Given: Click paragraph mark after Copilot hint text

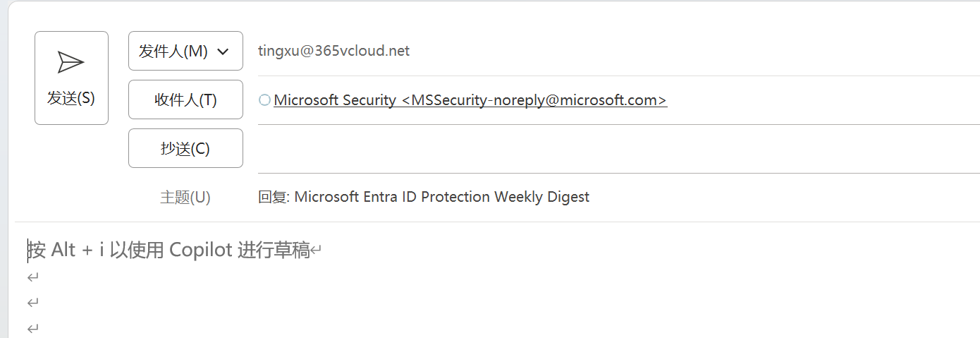Looking at the screenshot, I should (x=317, y=251).
